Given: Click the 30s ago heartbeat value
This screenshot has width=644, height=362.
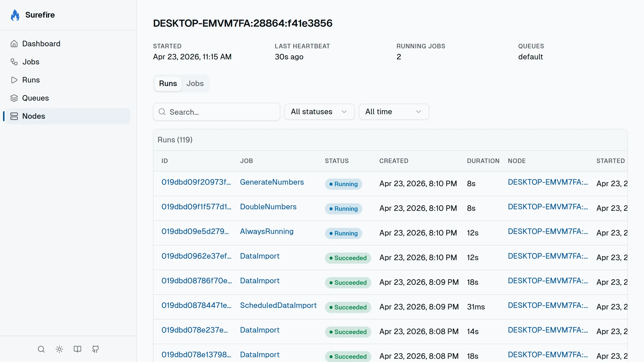Looking at the screenshot, I should click(289, 57).
